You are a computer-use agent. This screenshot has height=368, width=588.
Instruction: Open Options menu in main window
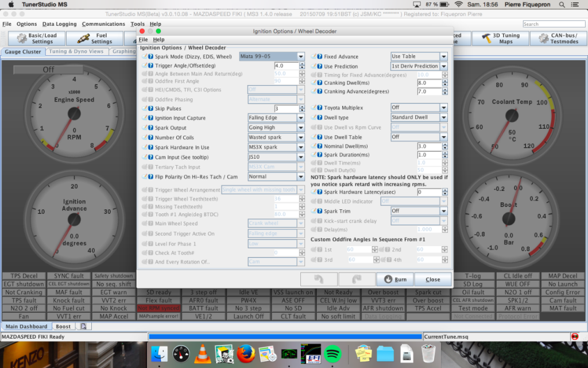tap(26, 24)
